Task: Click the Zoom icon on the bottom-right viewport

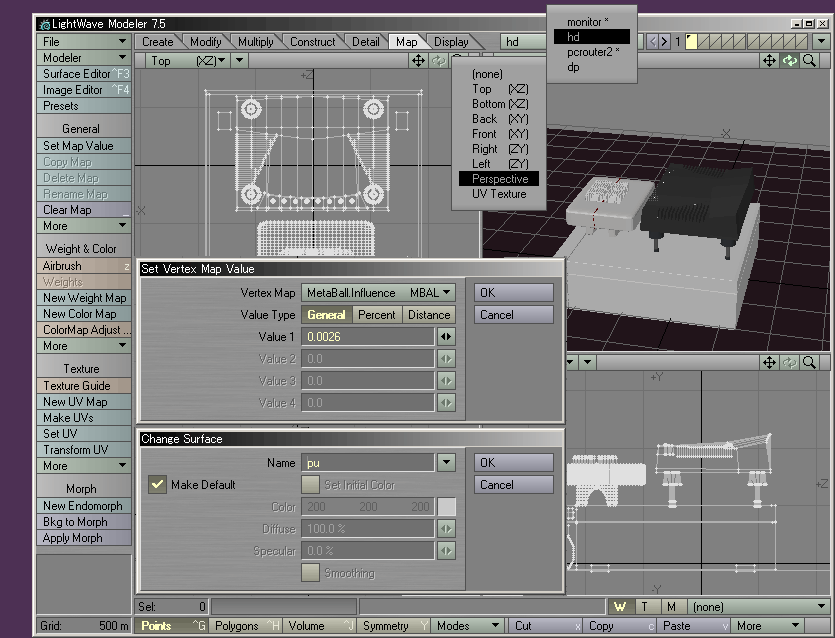Action: (810, 362)
